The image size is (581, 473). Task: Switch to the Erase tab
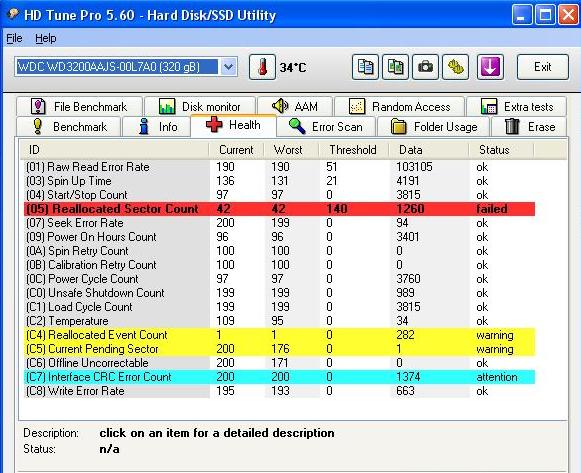[529, 127]
